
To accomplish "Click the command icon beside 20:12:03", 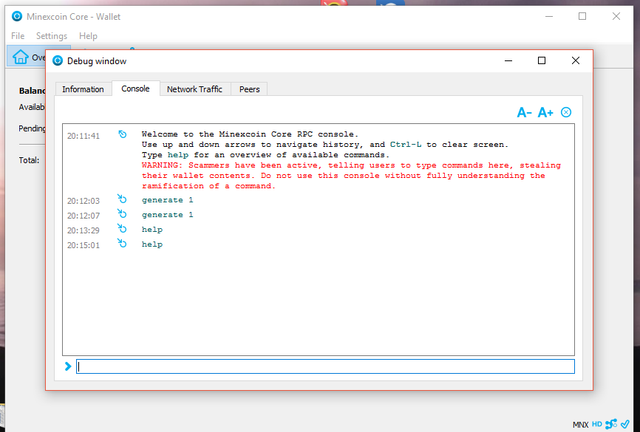I will coord(122,199).
